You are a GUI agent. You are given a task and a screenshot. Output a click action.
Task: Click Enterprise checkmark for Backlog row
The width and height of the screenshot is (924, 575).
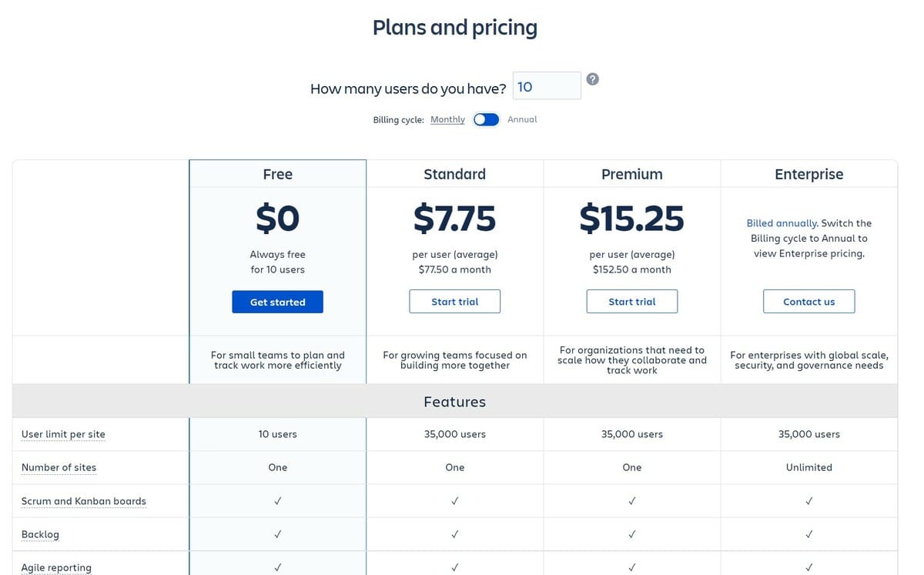pyautogui.click(x=808, y=534)
